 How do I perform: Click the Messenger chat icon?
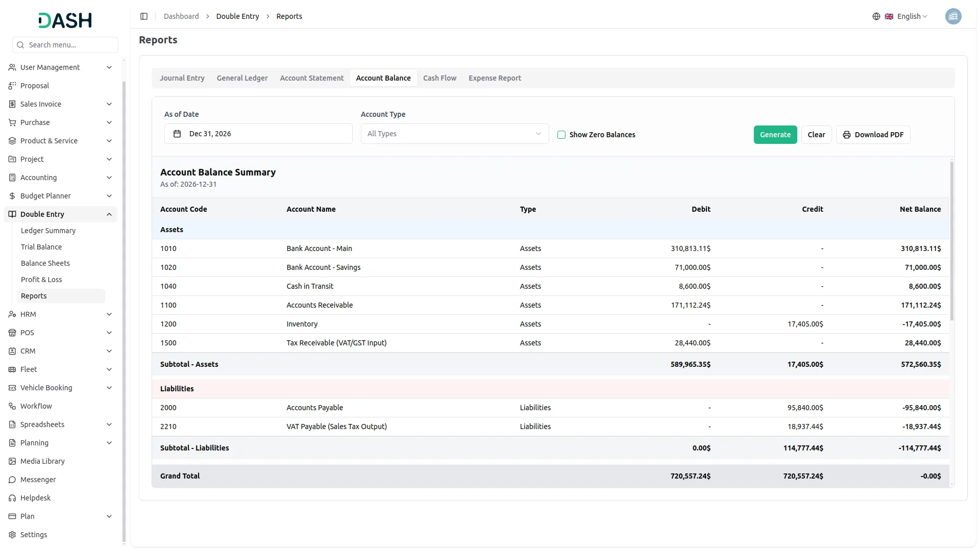coord(12,480)
